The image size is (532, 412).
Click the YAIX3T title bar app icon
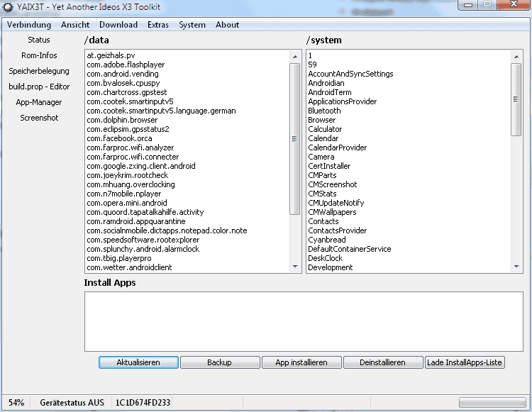coord(8,7)
